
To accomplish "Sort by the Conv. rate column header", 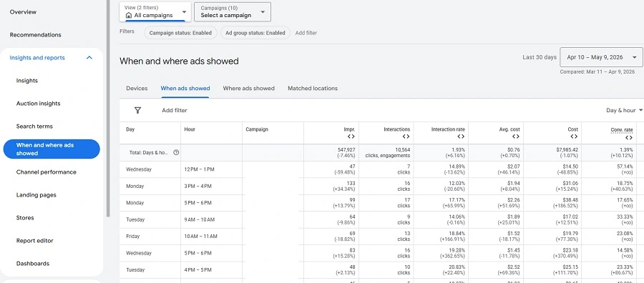I will (622, 130).
